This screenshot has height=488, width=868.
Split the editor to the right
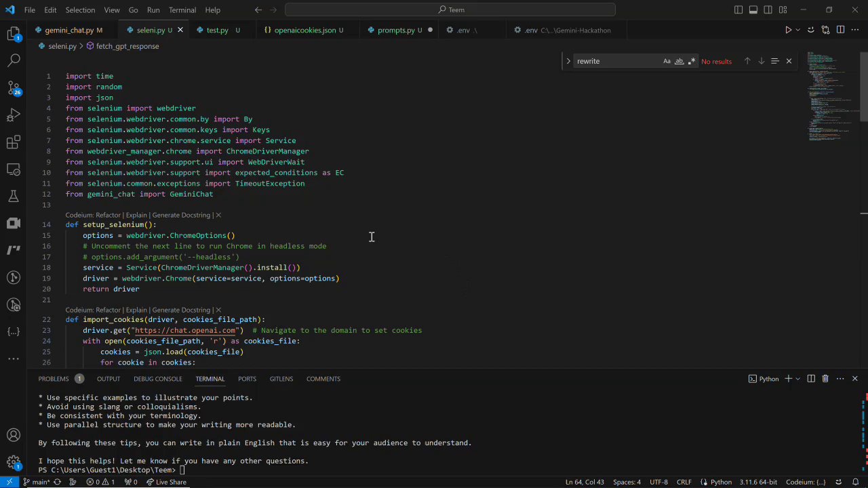(x=840, y=30)
